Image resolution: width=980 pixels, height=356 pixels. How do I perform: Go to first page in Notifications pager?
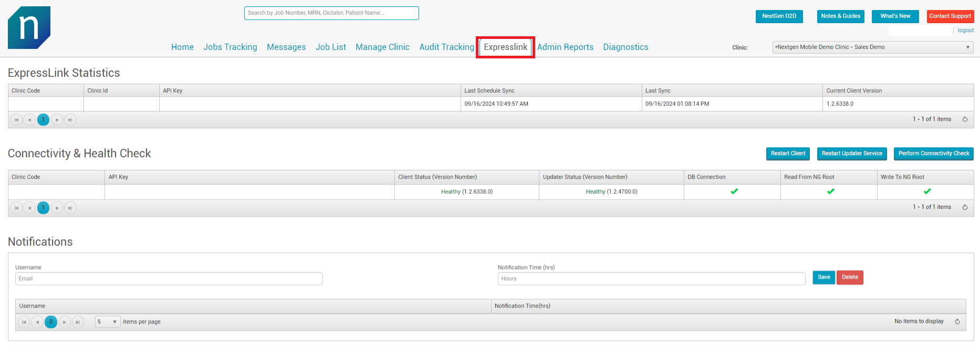click(x=24, y=322)
